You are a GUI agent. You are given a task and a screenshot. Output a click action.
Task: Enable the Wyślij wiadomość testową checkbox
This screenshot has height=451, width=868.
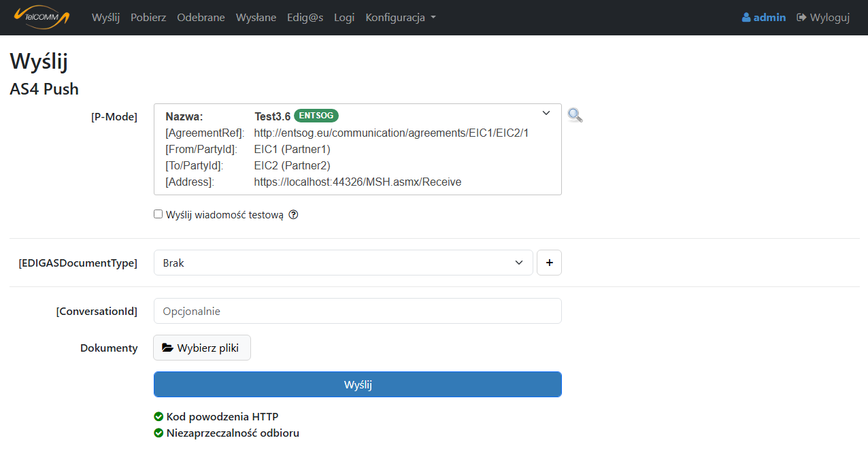point(158,214)
